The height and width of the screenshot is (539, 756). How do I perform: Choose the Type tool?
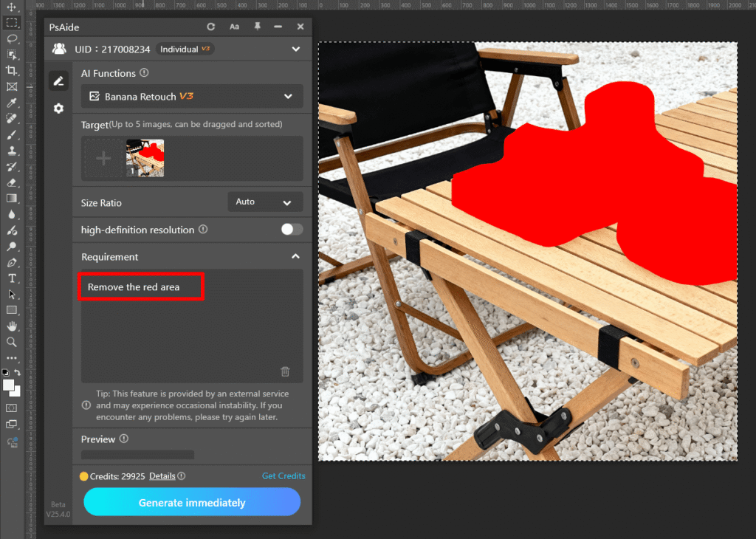[x=12, y=278]
